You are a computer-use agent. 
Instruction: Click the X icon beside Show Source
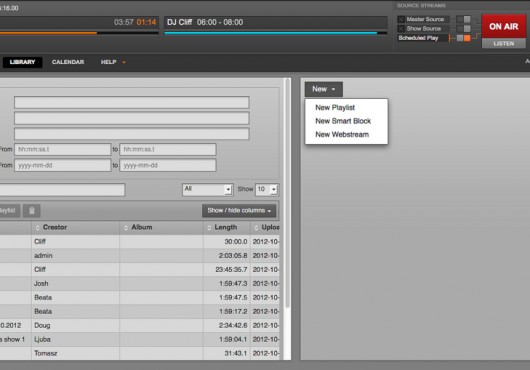pos(401,29)
